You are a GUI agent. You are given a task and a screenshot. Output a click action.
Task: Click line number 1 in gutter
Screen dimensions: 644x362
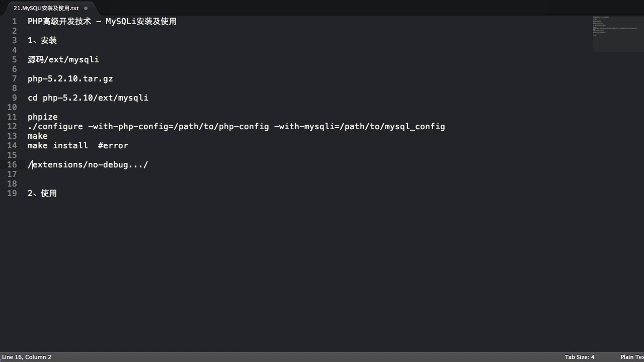[x=15, y=21]
